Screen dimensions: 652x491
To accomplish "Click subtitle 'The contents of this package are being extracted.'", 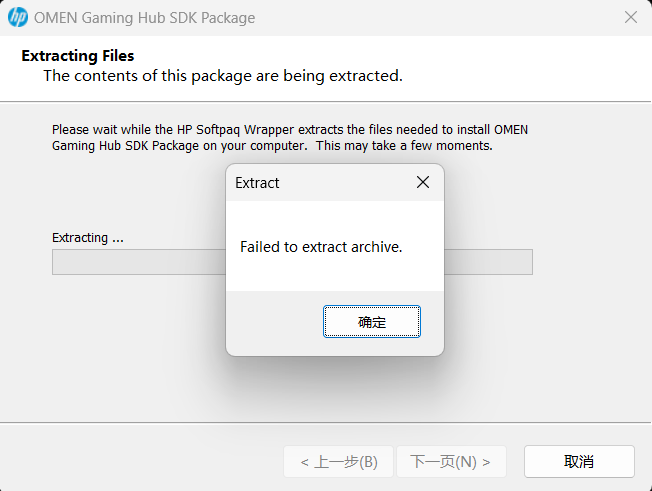I will [223, 76].
